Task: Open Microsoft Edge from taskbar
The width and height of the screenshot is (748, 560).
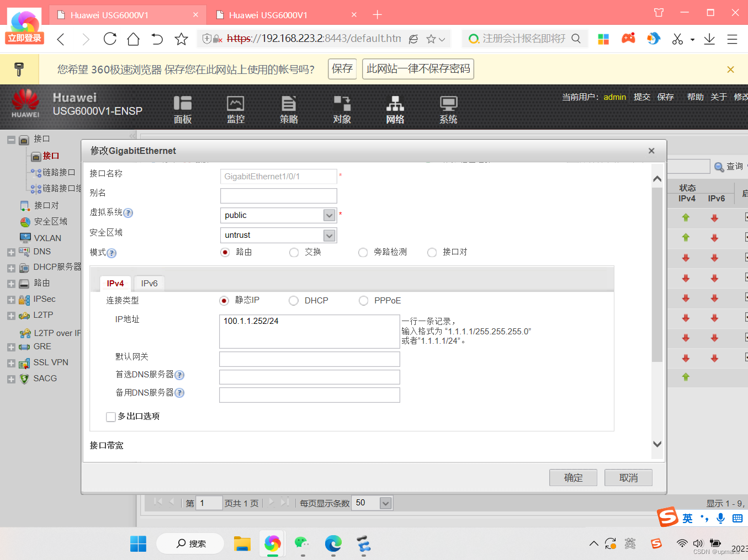Action: tap(333, 544)
